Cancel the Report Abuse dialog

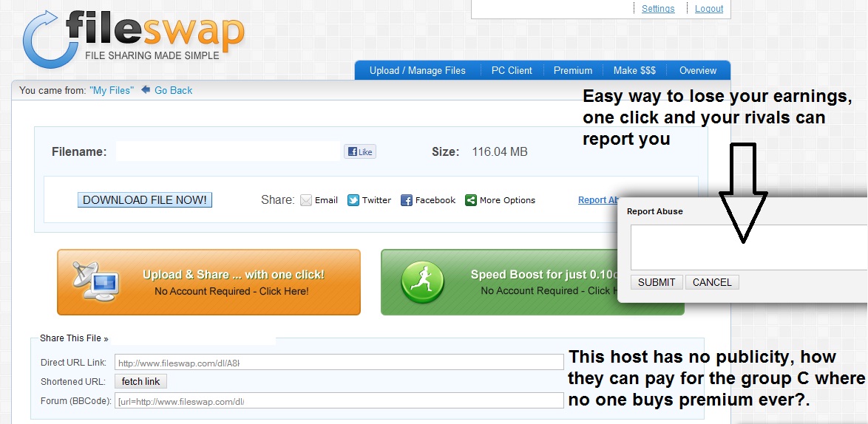[x=712, y=282]
